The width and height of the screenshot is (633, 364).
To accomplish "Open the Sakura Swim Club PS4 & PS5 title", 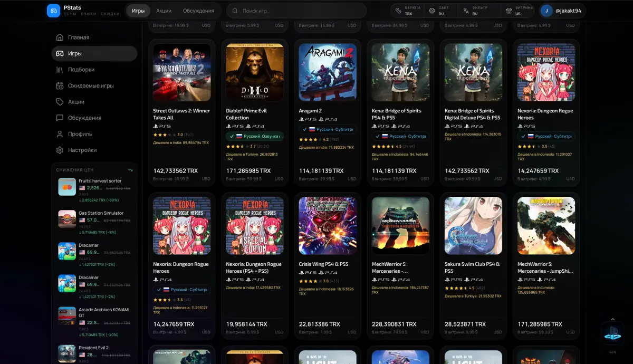I will [472, 268].
